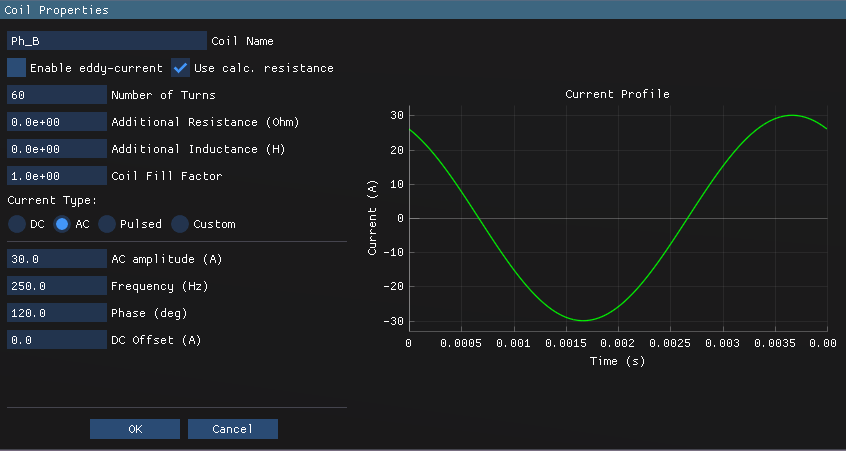Image resolution: width=846 pixels, height=451 pixels.
Task: Click the Time (s) axis label
Action: (617, 361)
